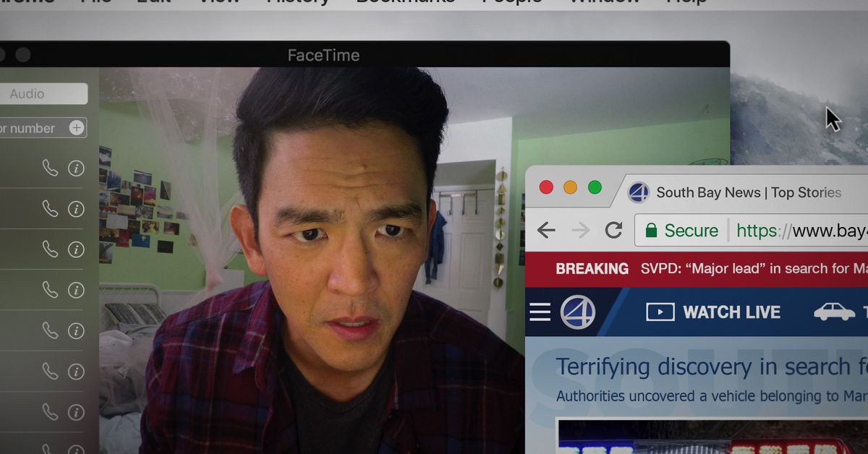Image resolution: width=868 pixels, height=454 pixels.
Task: Click the plus button in the number field
Action: [75, 128]
